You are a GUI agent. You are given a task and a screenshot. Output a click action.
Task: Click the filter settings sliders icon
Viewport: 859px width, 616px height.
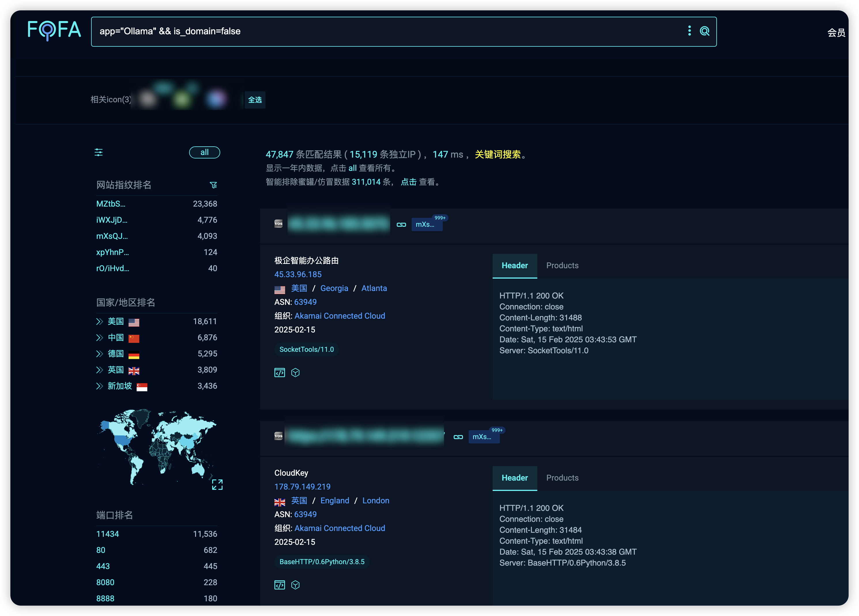coord(99,152)
